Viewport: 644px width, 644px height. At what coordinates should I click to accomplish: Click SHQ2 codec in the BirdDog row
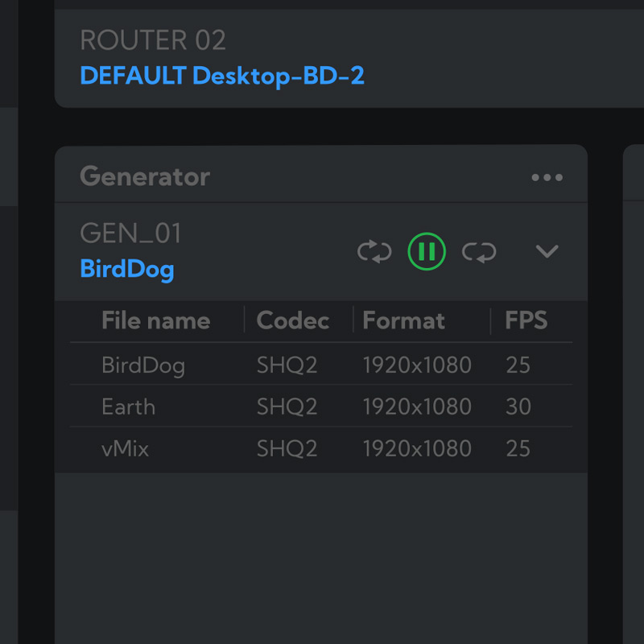(x=287, y=365)
